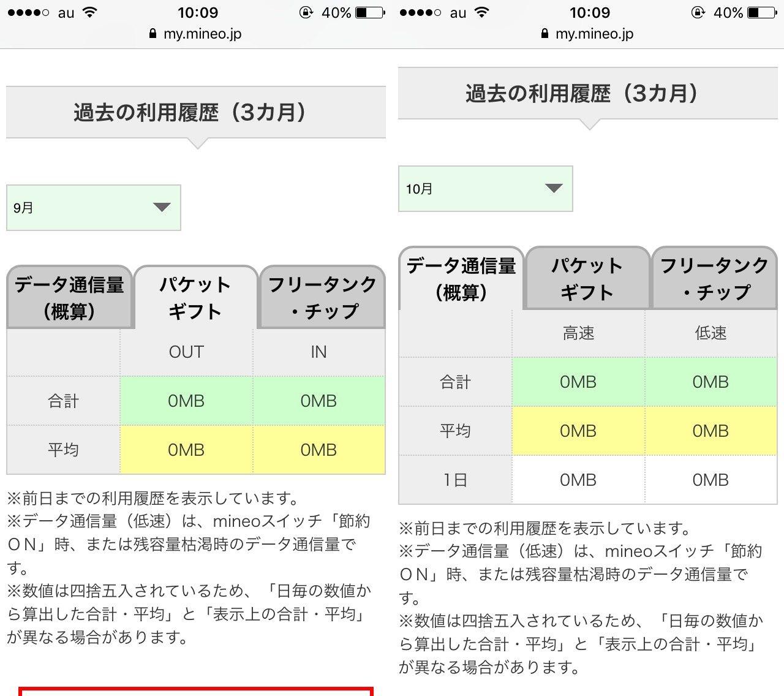Select データ通信量(概算) tab on the 10月 screen
The image size is (784, 696).
461,279
